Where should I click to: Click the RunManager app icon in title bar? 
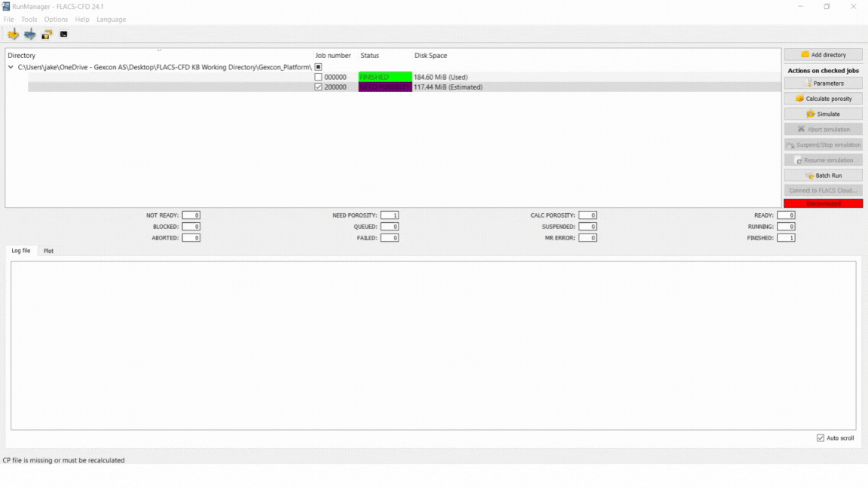pyautogui.click(x=6, y=6)
